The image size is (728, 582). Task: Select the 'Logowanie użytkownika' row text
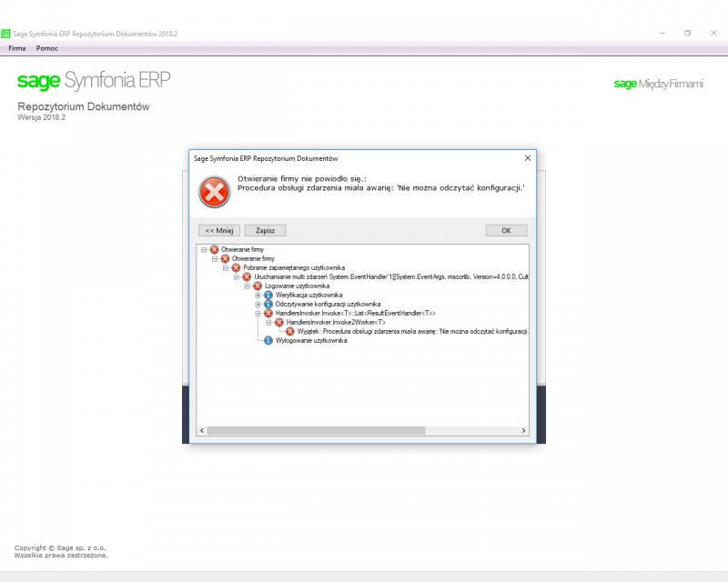[x=298, y=286]
